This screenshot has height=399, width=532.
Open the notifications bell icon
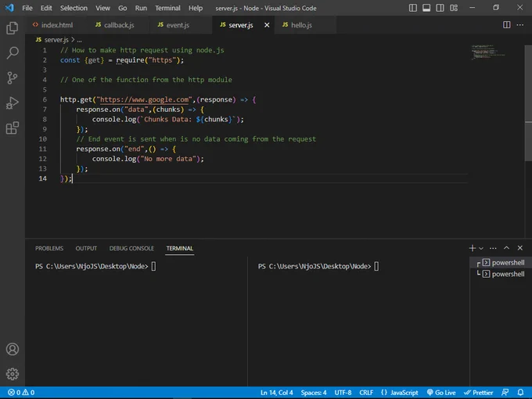(x=520, y=393)
